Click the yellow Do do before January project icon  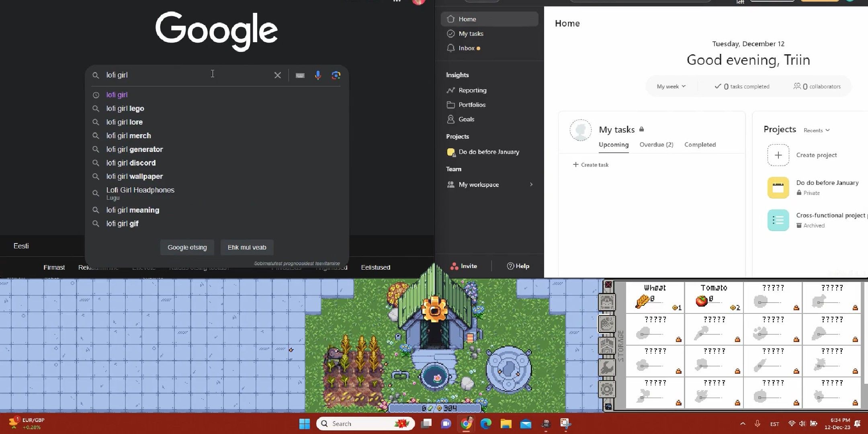click(x=778, y=188)
